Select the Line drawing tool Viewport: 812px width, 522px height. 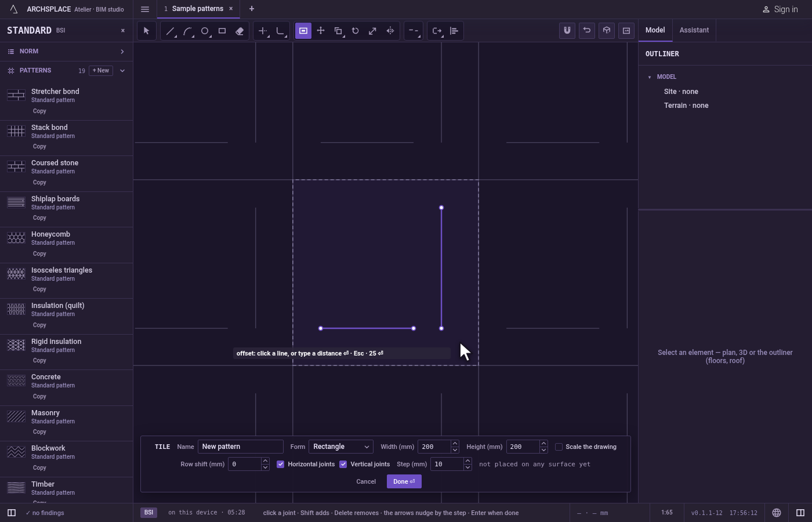tap(170, 31)
